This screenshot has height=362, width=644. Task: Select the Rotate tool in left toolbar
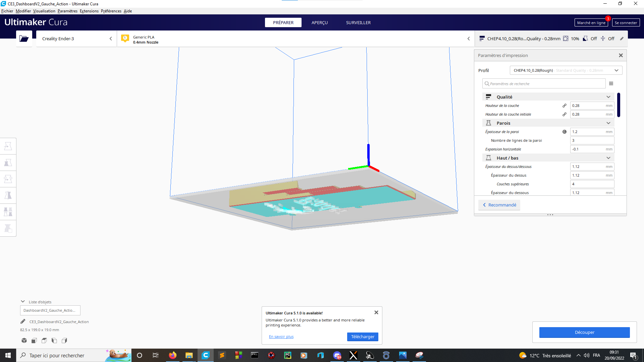pyautogui.click(x=8, y=179)
